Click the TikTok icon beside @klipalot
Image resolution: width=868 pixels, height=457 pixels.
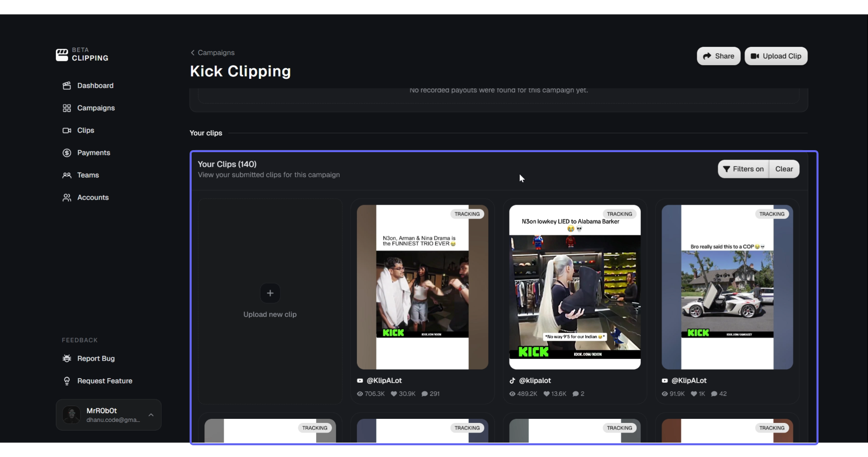513,381
